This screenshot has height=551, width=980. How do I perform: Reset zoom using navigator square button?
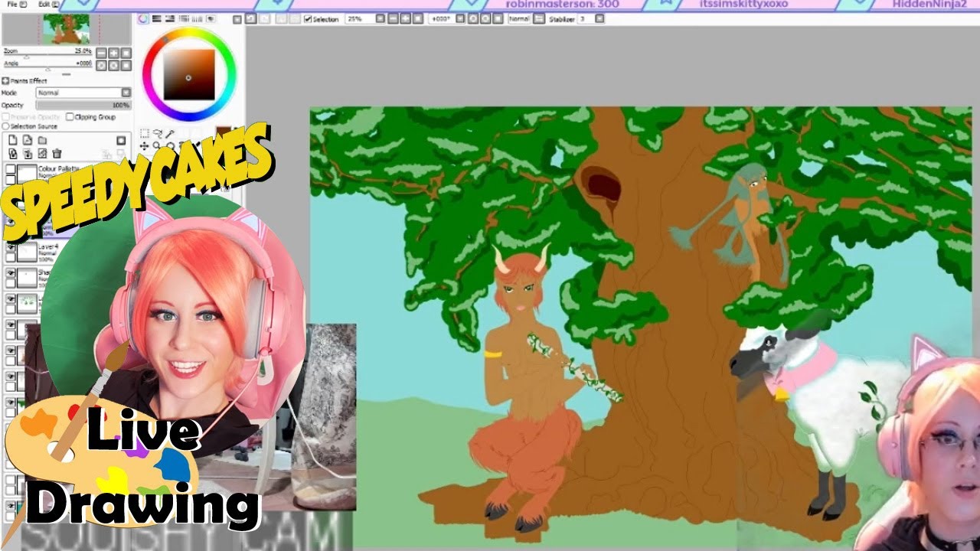pos(126,54)
